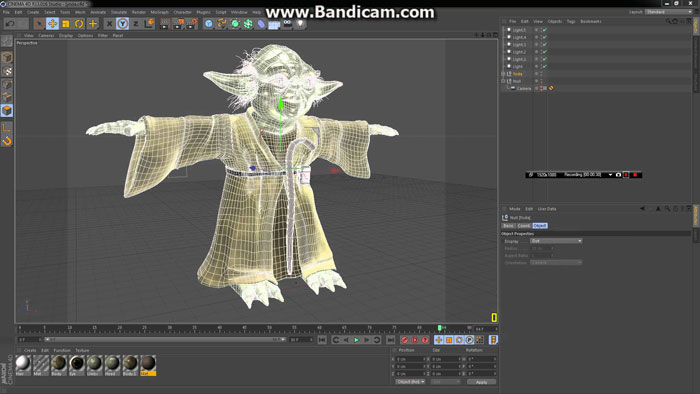The width and height of the screenshot is (700, 394).
Task: Open viewport Display menu
Action: click(66, 35)
